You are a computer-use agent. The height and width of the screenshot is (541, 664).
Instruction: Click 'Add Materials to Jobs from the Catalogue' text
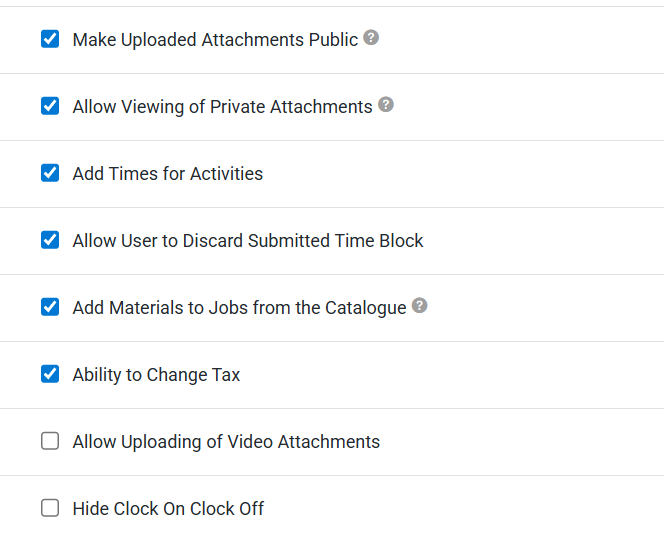click(x=239, y=308)
